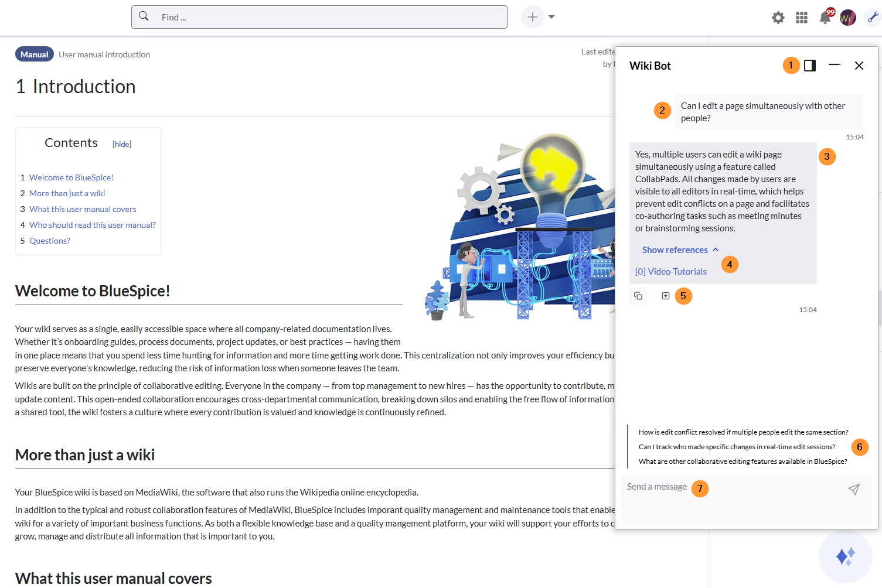Select the Manual breadcrumb tag

(x=35, y=54)
